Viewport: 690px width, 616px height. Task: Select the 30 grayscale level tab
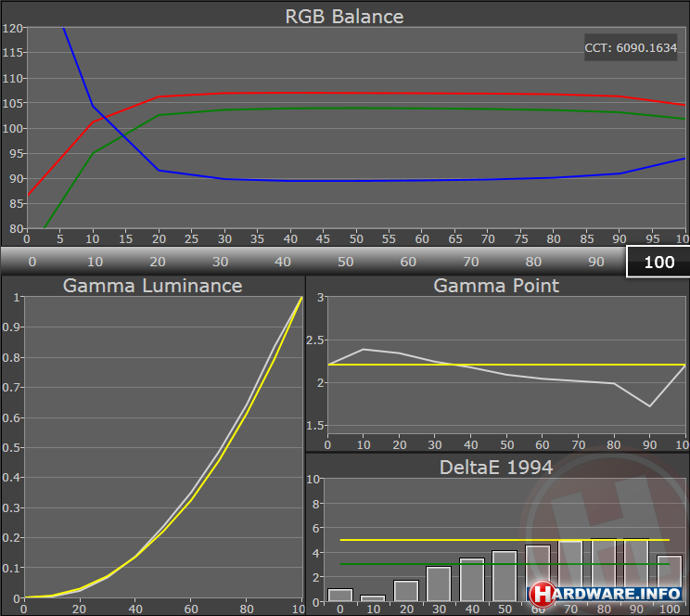(x=220, y=262)
